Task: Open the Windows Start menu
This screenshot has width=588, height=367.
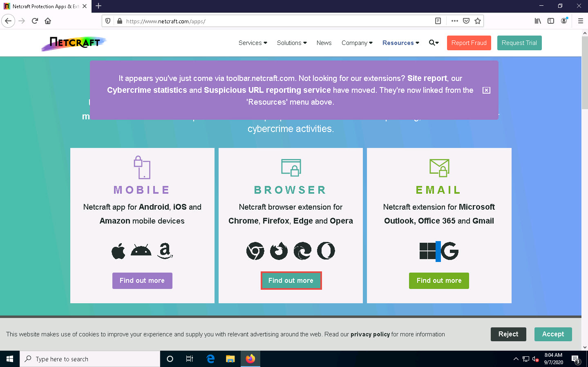Action: tap(10, 359)
